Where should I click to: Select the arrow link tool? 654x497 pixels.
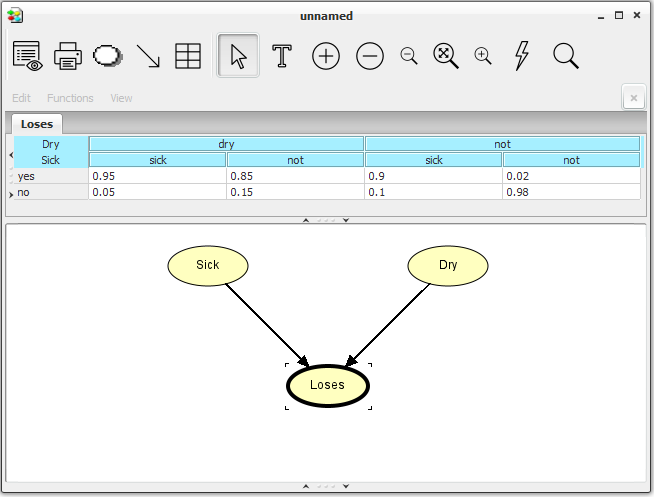point(148,56)
